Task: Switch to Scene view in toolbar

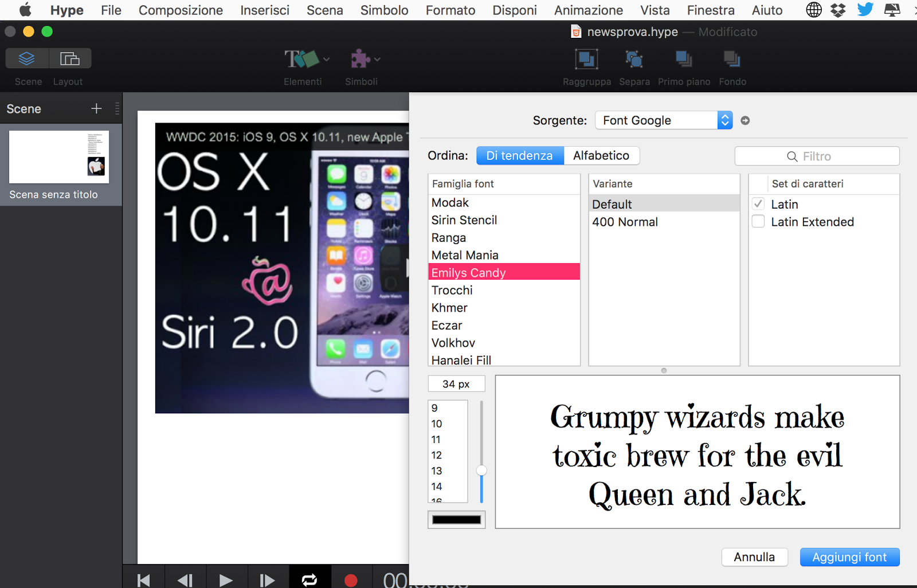Action: (27, 58)
